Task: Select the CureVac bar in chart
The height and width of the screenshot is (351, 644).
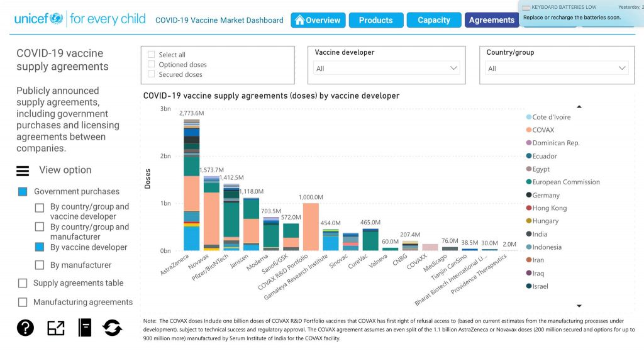Action: 370,240
